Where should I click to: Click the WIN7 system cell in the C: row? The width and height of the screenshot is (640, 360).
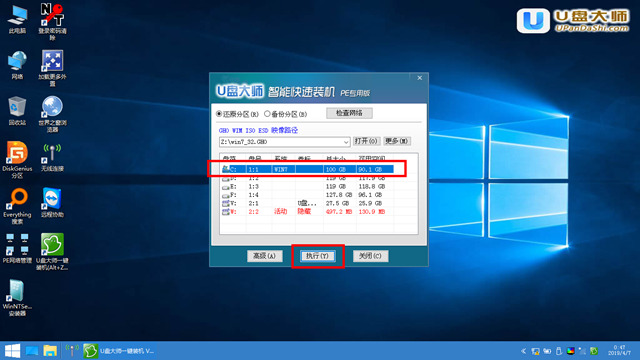pyautogui.click(x=280, y=169)
